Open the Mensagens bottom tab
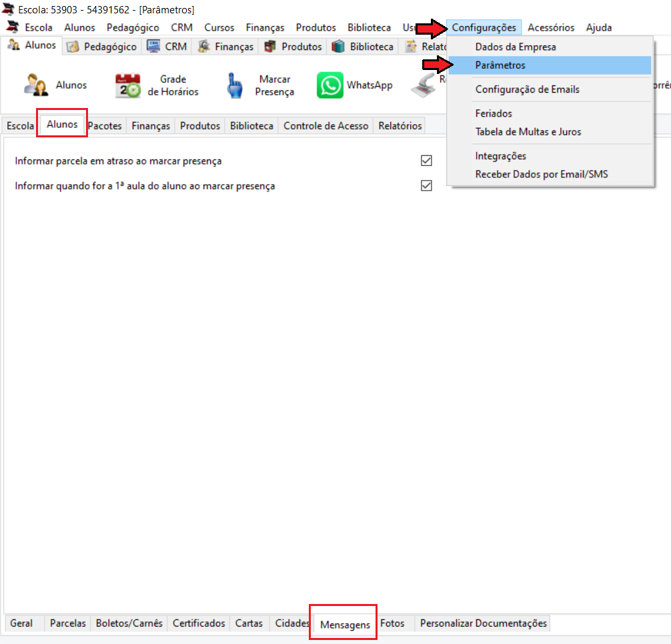 coord(345,624)
